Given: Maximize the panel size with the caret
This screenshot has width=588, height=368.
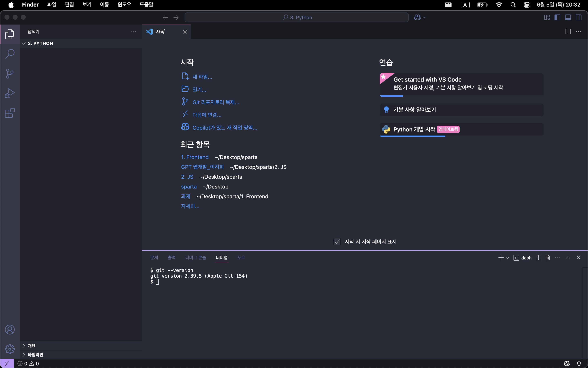Looking at the screenshot, I should pyautogui.click(x=568, y=258).
